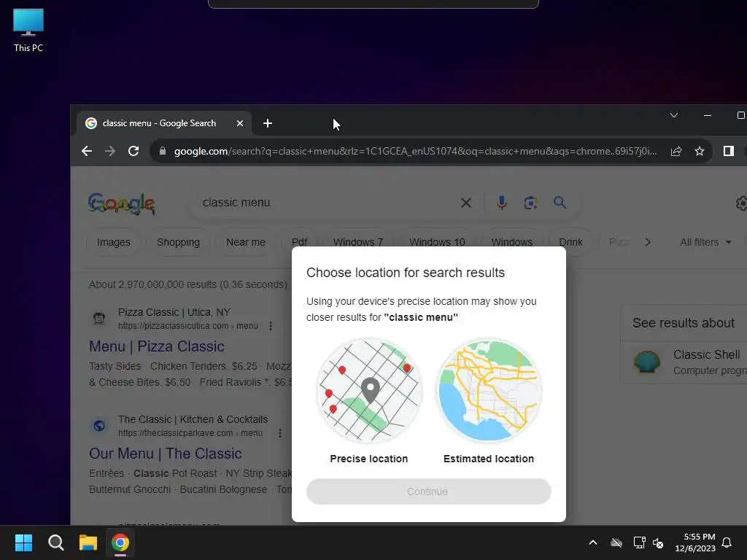This screenshot has height=560, width=747.
Task: Open the tab search chevron in title bar
Action: 673,115
